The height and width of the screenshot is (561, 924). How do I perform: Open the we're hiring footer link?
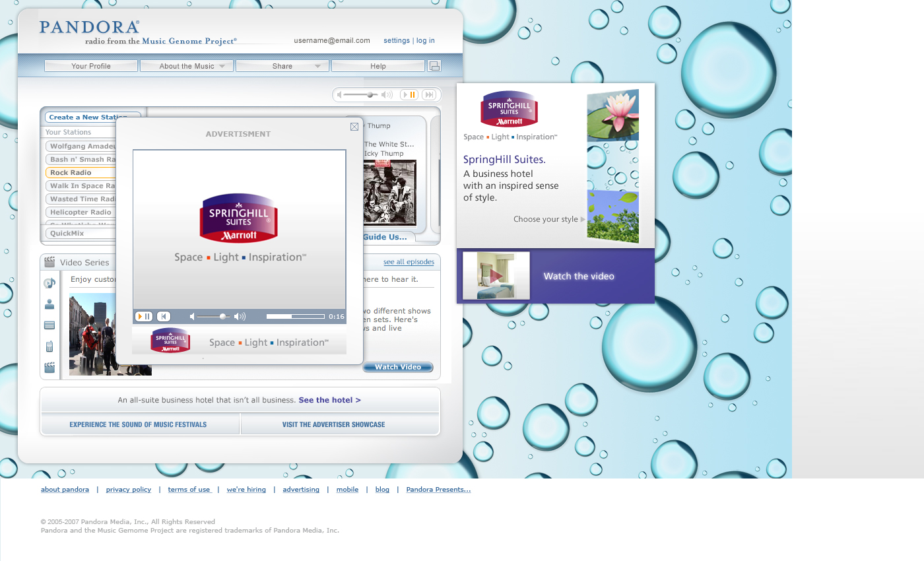[x=246, y=490]
